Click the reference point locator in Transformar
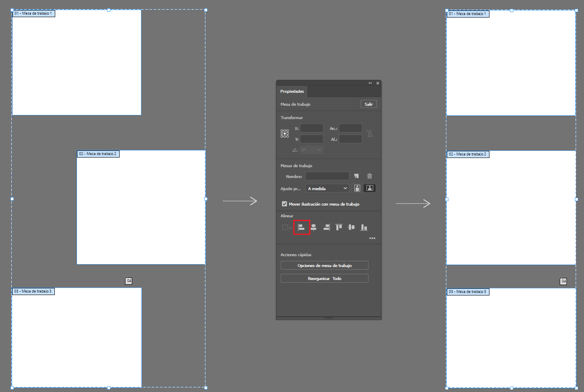Screen dimensions: 584x392 tap(284, 133)
